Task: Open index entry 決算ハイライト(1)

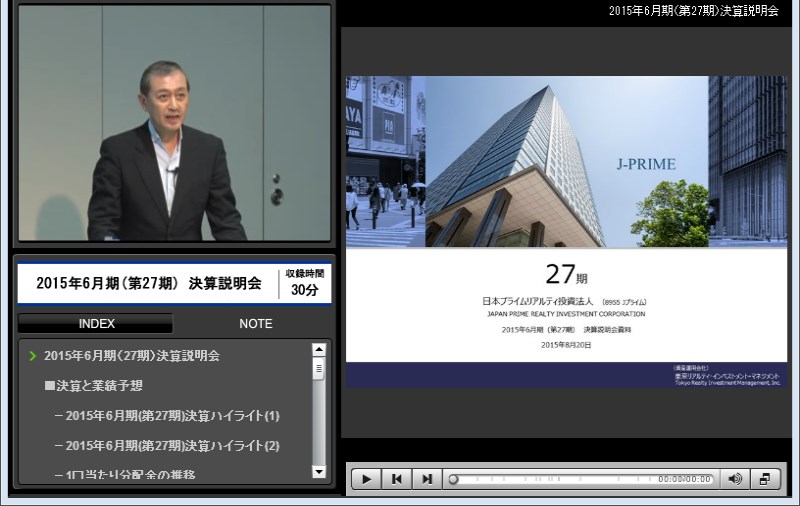Action: point(167,416)
